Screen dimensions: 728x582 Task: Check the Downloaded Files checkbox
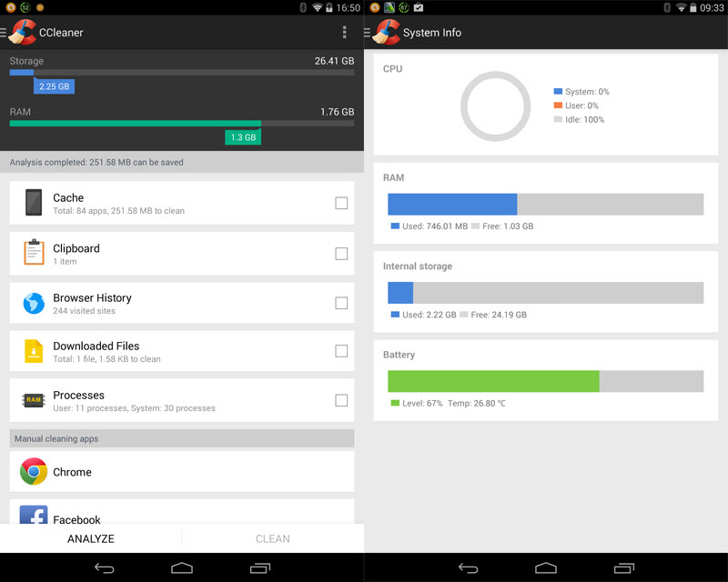pyautogui.click(x=341, y=350)
